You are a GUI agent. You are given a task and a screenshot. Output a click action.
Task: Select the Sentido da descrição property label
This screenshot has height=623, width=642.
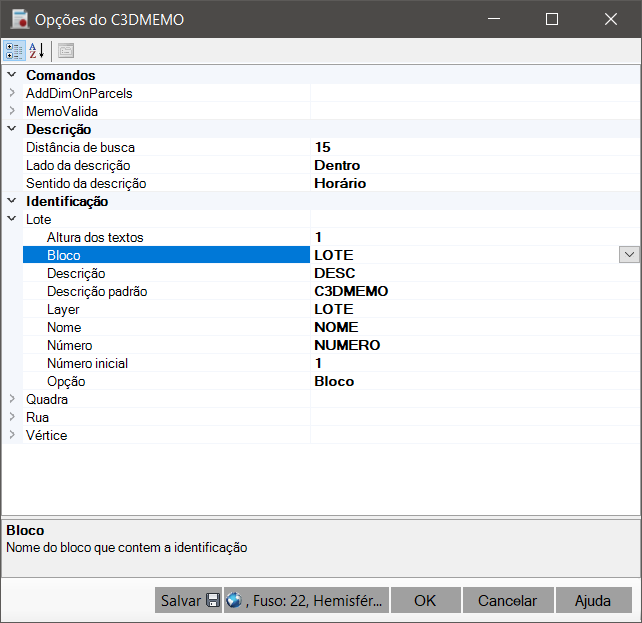(x=86, y=183)
